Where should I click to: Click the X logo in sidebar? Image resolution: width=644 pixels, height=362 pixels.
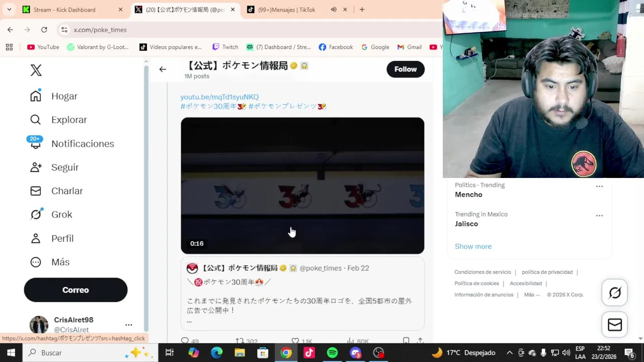point(36,70)
